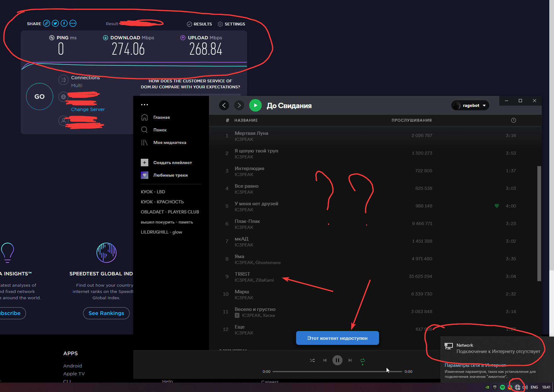The image size is (554, 392).
Task: Open LILDRUGHILL - glow playlist
Action: tap(162, 232)
